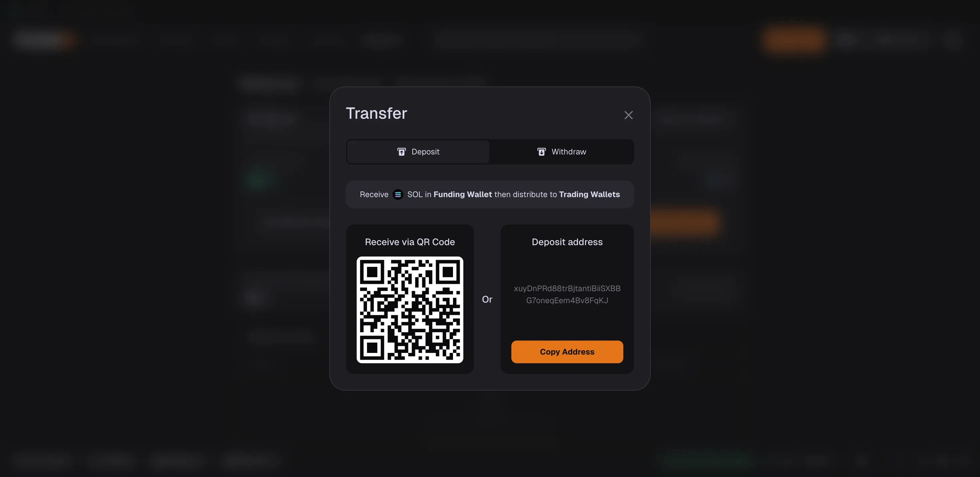
Task: Click the Deposit upload-arrow icon
Action: pos(401,152)
